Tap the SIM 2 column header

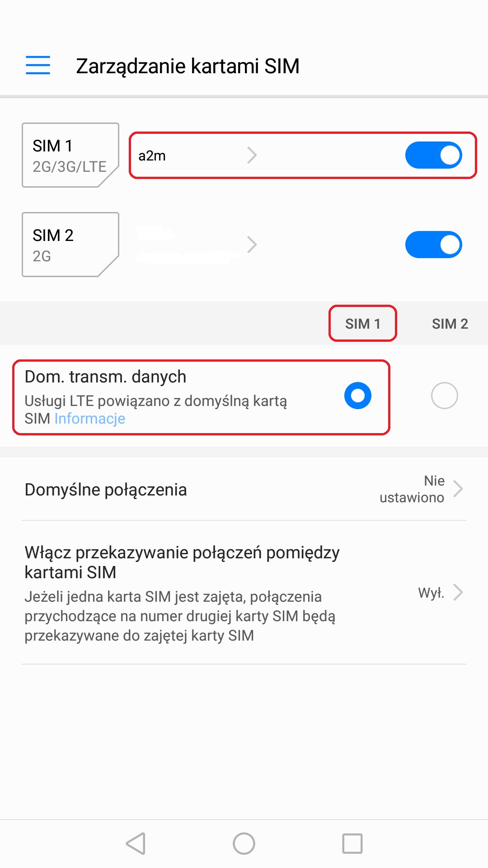[450, 324]
